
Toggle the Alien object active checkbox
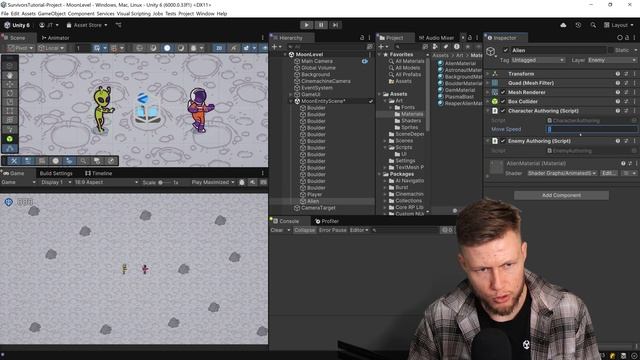[506, 50]
